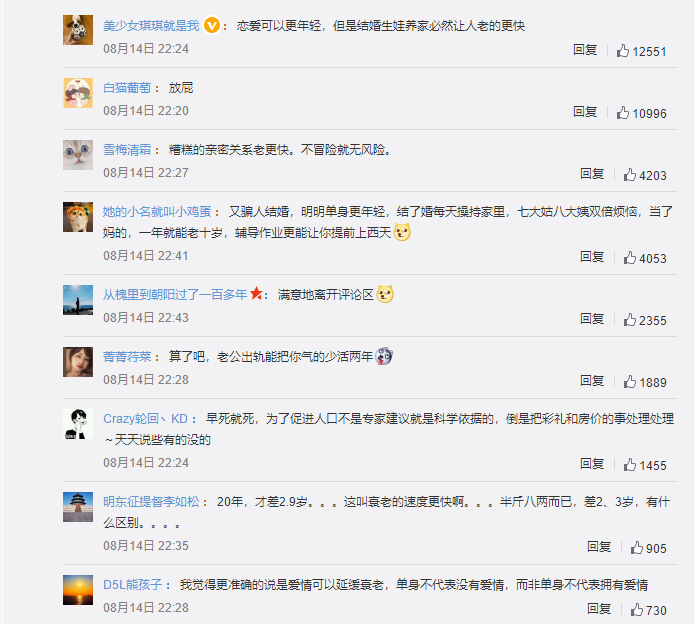Viewport: 694px width, 624px height.
Task: Like the comment with 2355 likes
Action: (630, 320)
